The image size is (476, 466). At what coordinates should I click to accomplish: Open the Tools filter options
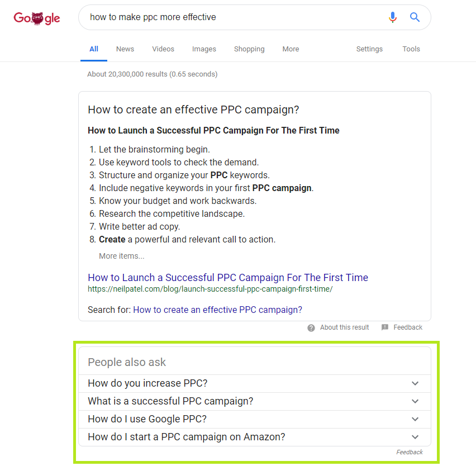[411, 49]
